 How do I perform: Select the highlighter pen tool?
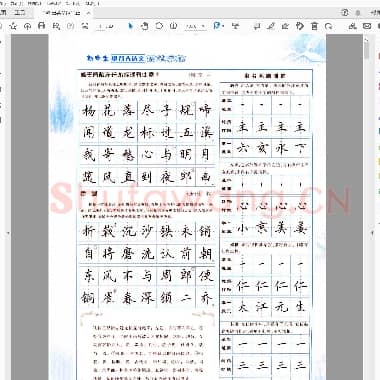pyautogui.click(x=271, y=26)
